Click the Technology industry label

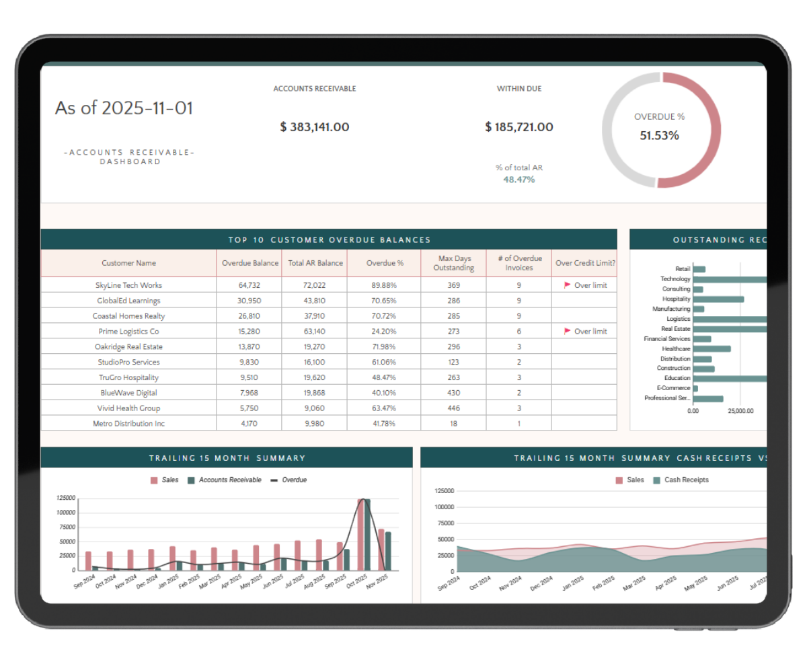[675, 278]
